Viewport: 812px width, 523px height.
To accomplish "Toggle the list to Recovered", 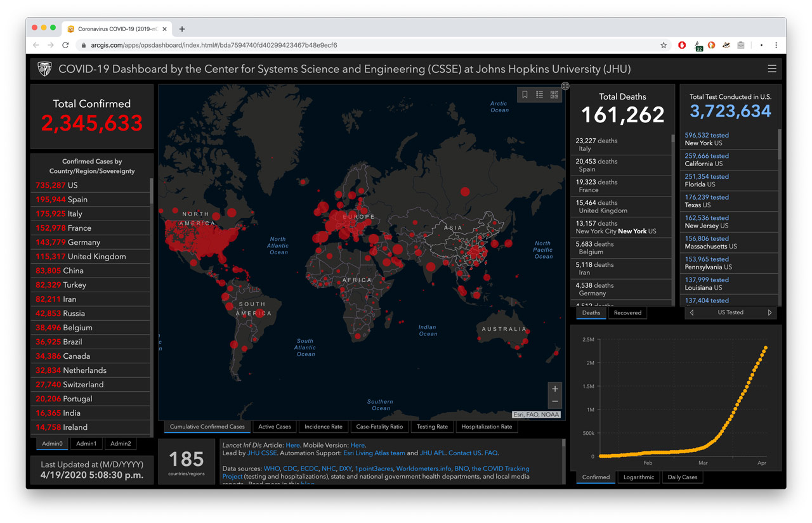I will pos(627,313).
